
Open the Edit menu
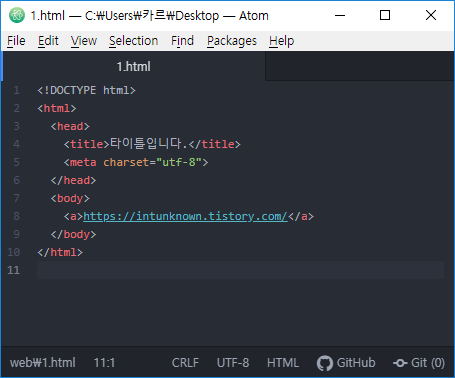pos(48,41)
